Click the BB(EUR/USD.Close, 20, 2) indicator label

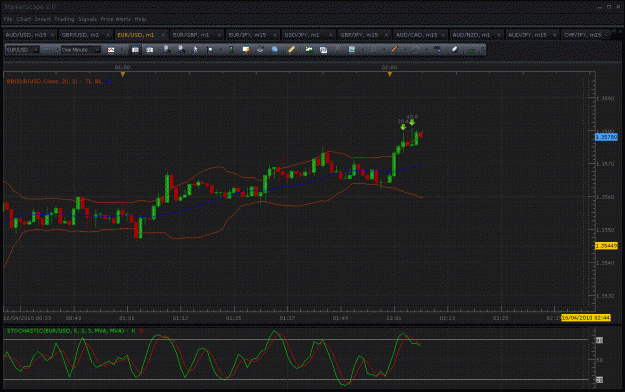click(x=42, y=81)
